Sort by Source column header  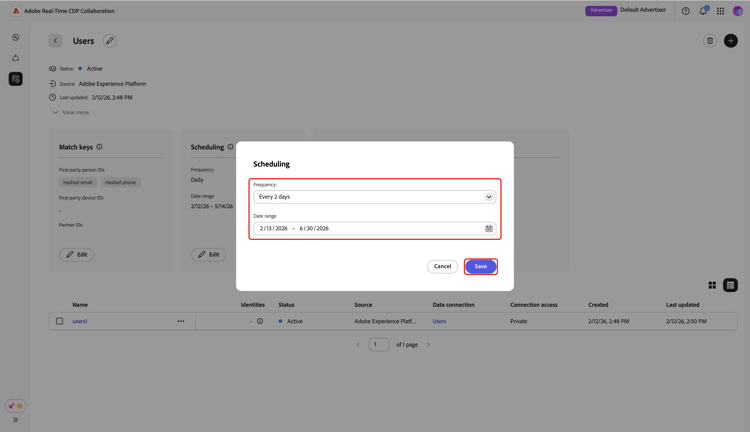363,305
